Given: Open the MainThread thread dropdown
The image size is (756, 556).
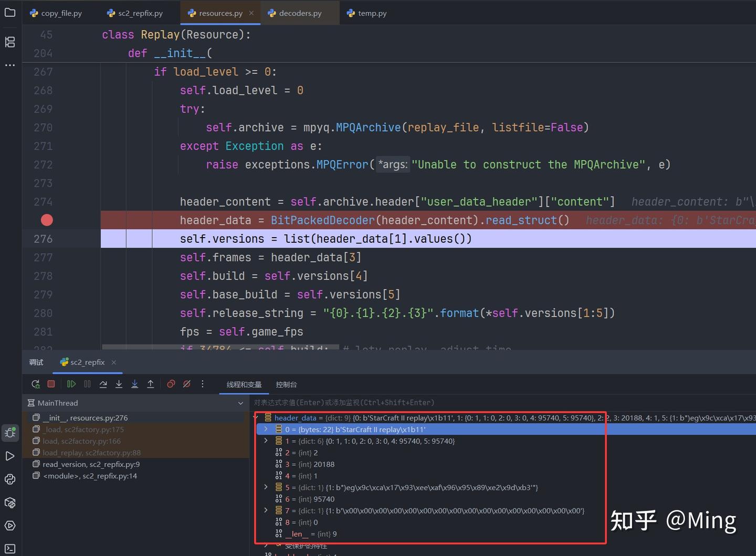Looking at the screenshot, I should pyautogui.click(x=240, y=403).
